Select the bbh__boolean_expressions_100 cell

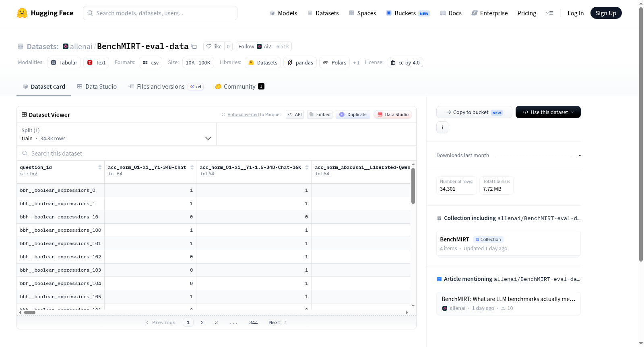coord(60,230)
